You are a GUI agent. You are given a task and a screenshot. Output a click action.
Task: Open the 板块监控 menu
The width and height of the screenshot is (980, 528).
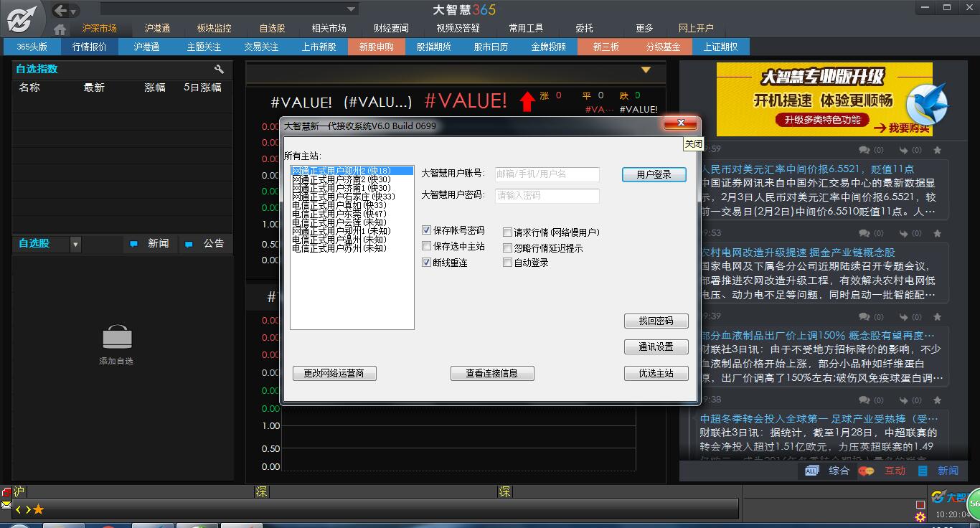coord(214,28)
